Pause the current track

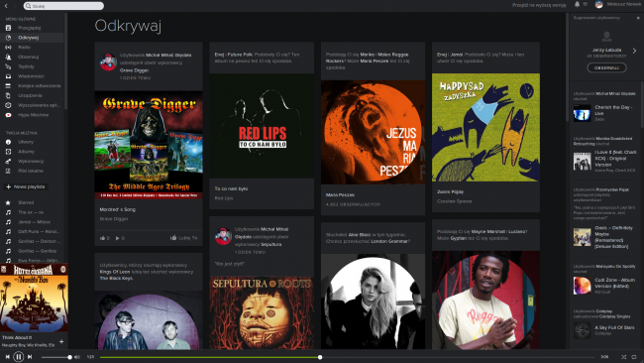pos(19,357)
